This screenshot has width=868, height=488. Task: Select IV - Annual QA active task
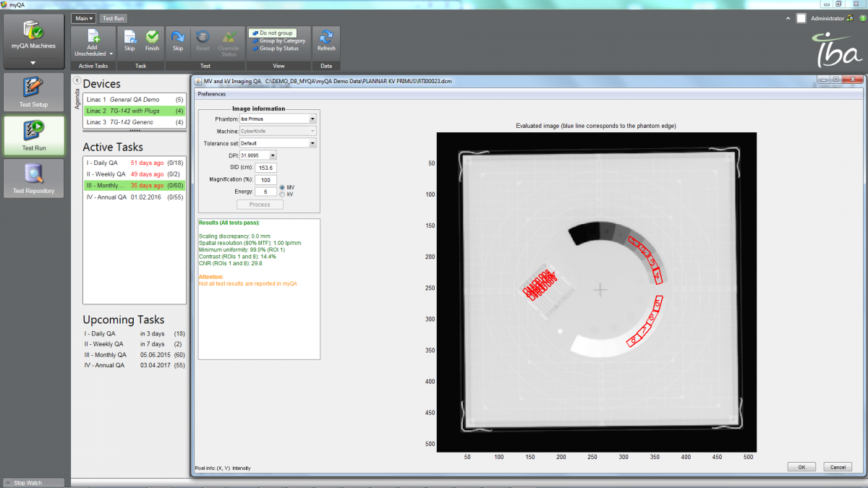(135, 197)
